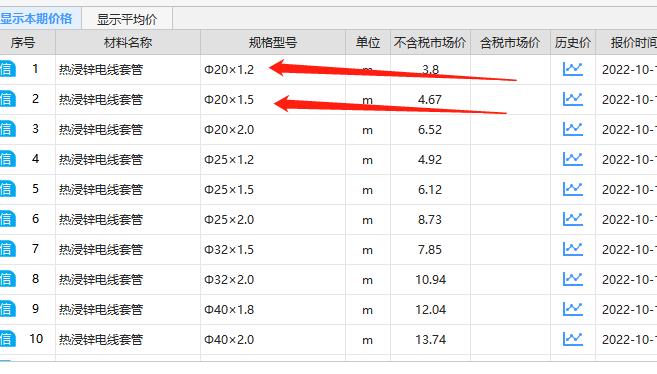Click price value 12.04
657x374 pixels.
(x=430, y=310)
